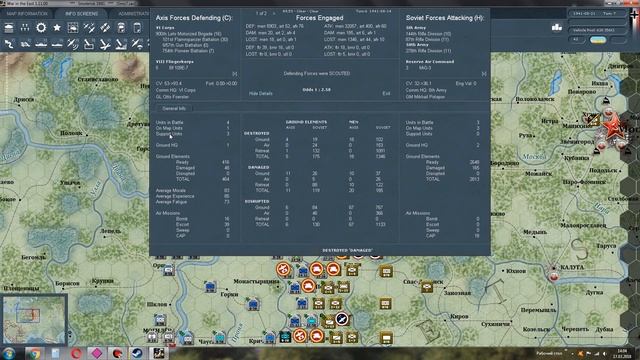
Task: Click the bar chart icon in top bar
Action: 557,27
